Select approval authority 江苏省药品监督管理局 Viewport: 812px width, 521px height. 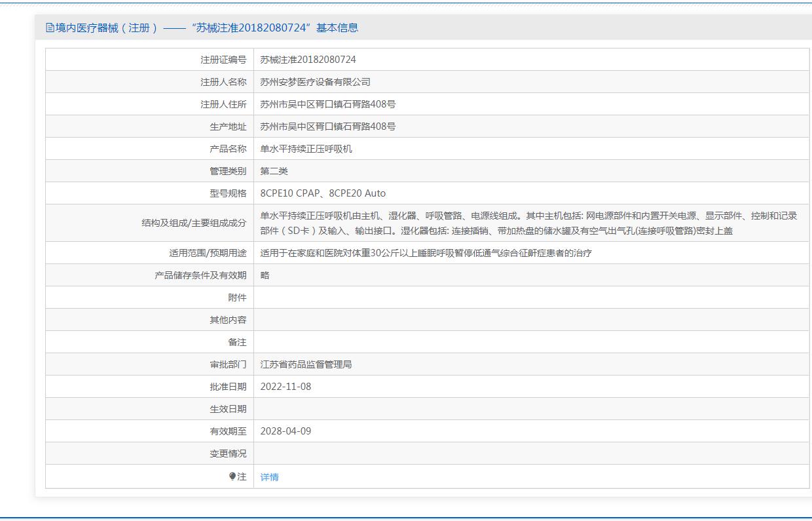(306, 364)
